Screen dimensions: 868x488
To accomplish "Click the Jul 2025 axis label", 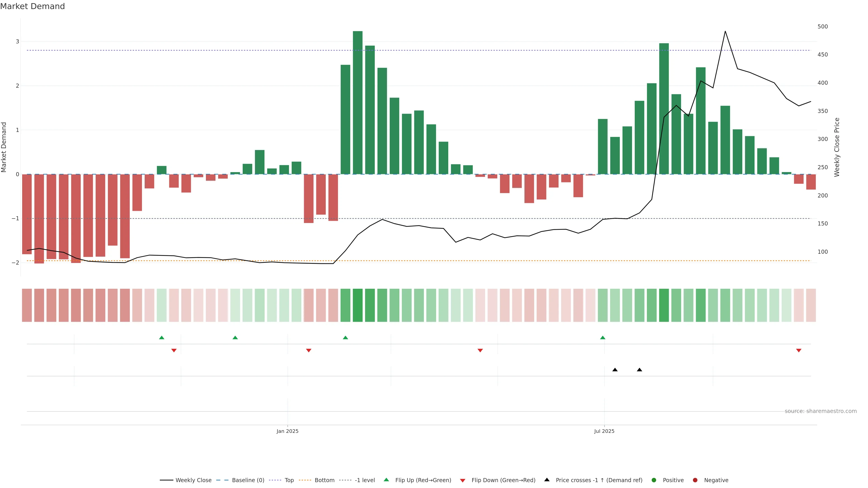I will click(604, 431).
